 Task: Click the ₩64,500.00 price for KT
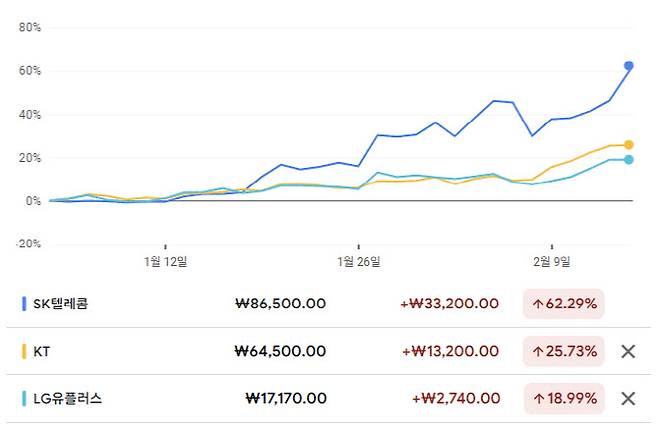click(x=279, y=351)
